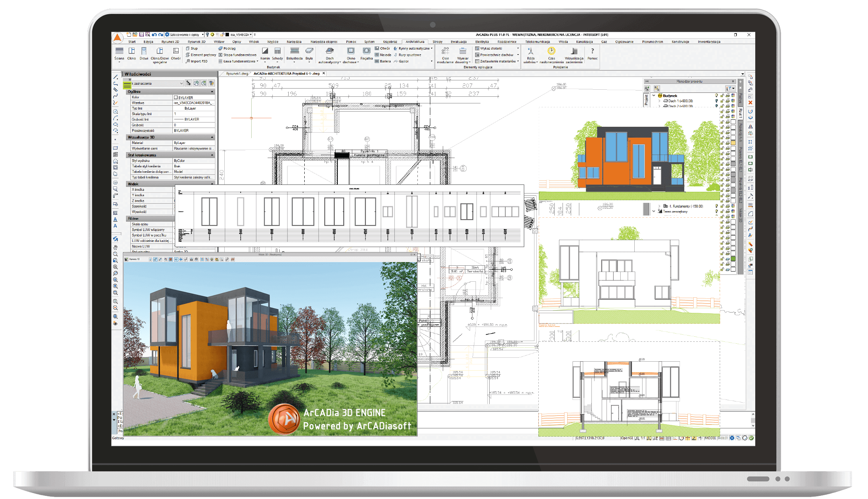Click the Wymiar dowolny dimension tool
Image resolution: width=868 pixels, height=499 pixels.
click(463, 55)
